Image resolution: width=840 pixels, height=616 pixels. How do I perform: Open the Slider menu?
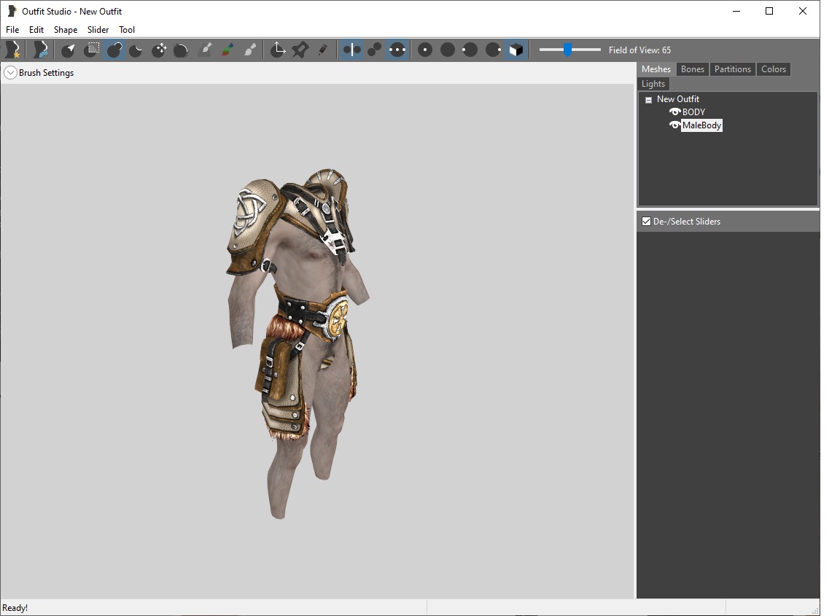[x=98, y=29]
